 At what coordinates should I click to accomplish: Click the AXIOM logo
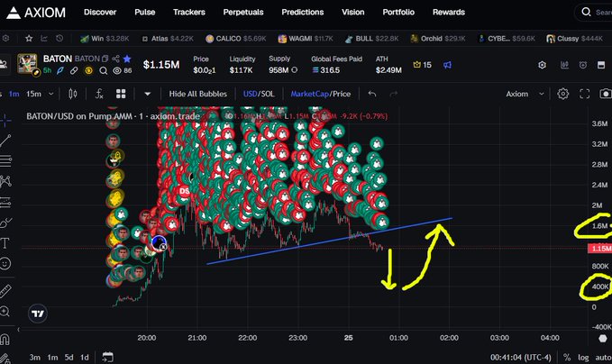36,13
